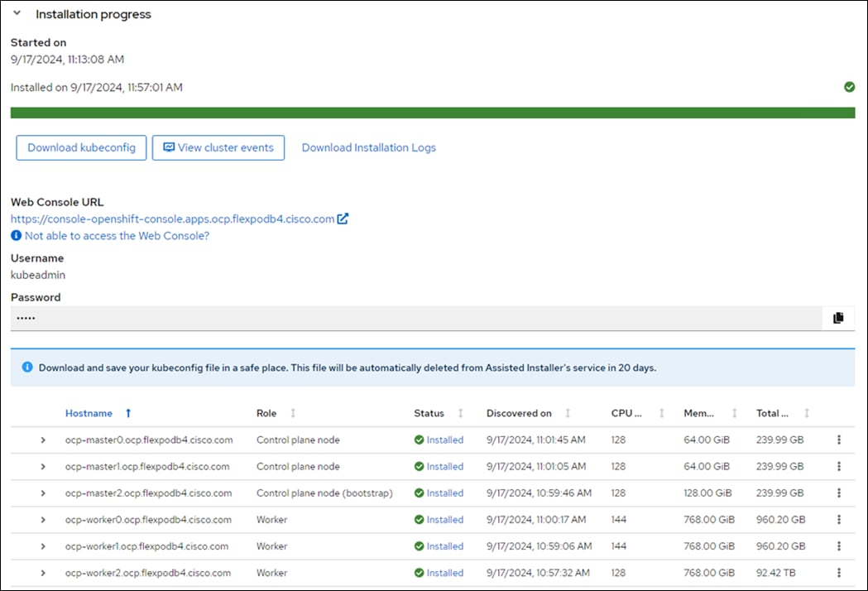This screenshot has height=591, width=868.
Task: Sort hosts by Discovered on column
Action: tap(519, 413)
